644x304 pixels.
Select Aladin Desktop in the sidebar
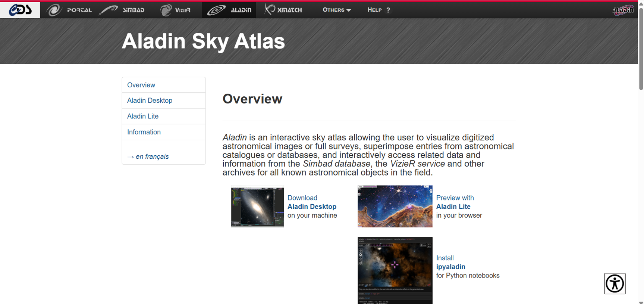pos(164,100)
